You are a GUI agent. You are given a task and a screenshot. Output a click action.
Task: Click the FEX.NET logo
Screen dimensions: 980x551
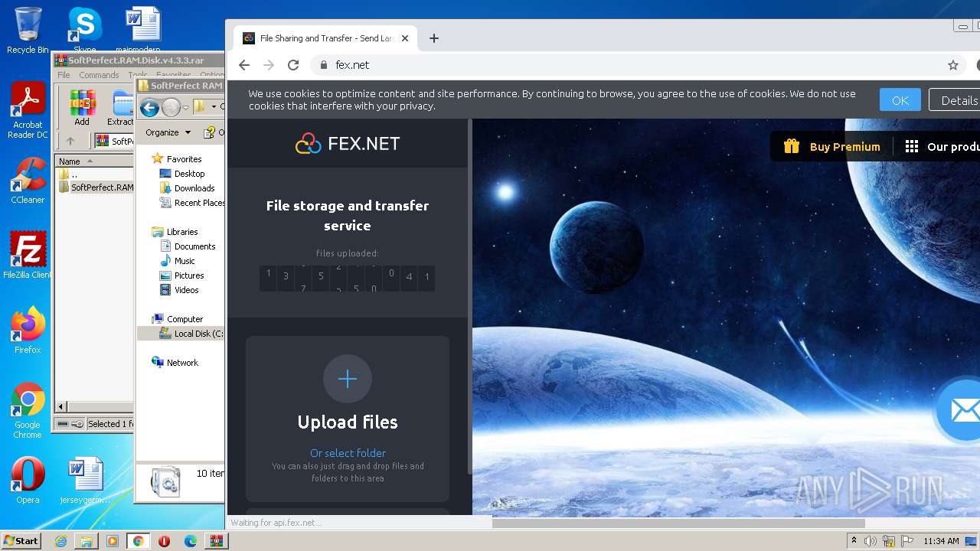(x=348, y=143)
